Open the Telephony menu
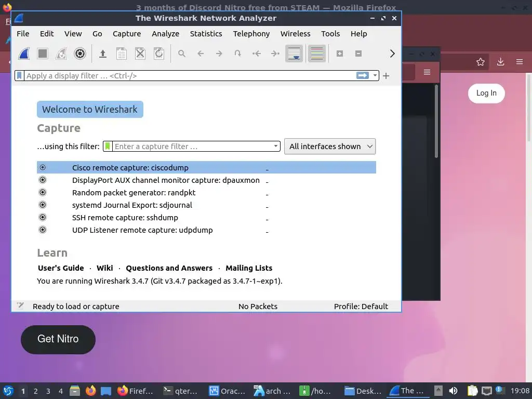 coord(251,34)
